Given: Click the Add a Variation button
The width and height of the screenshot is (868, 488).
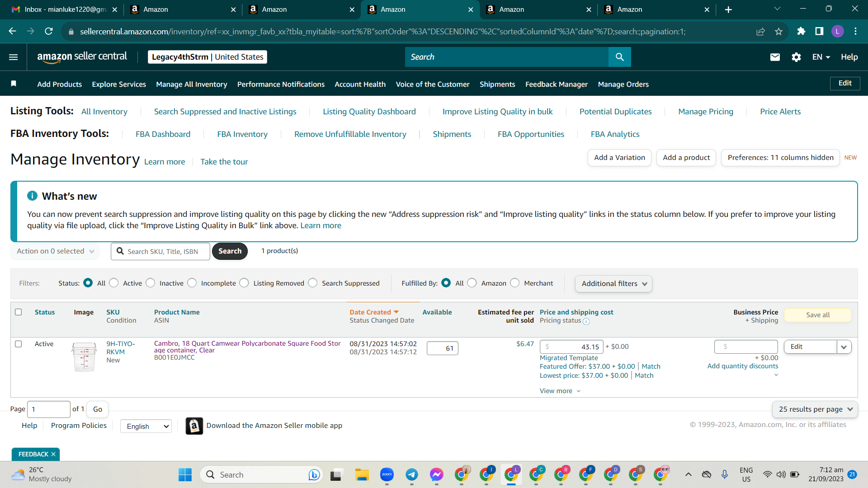Looking at the screenshot, I should click(619, 158).
